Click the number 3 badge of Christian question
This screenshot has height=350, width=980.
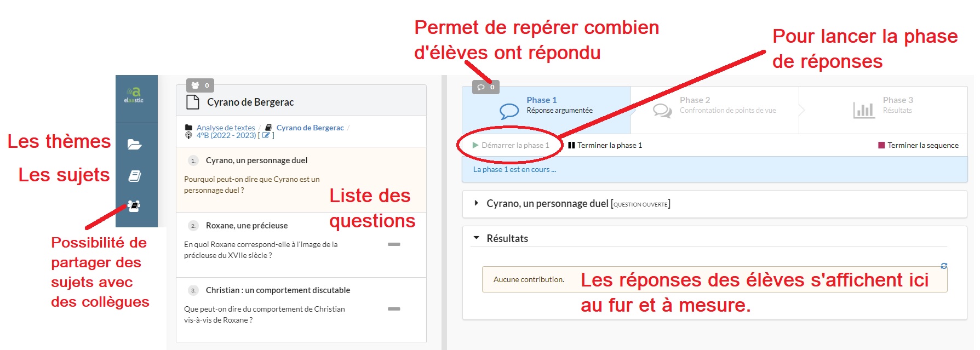pyautogui.click(x=193, y=290)
